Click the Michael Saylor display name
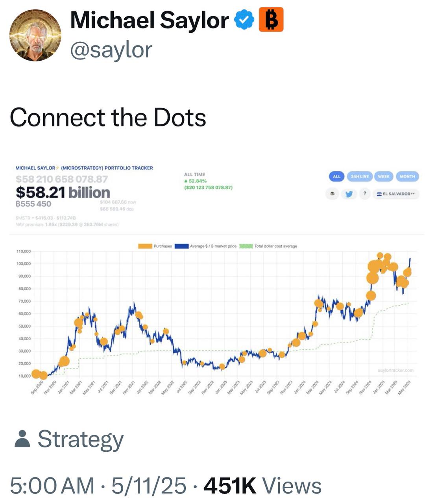Viewport: 434px width, 504px height. click(x=150, y=20)
